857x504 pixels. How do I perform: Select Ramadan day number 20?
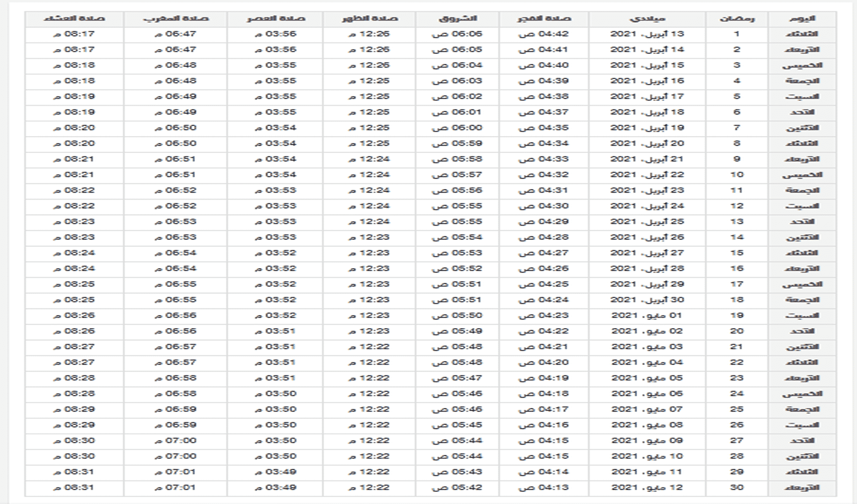click(x=737, y=331)
